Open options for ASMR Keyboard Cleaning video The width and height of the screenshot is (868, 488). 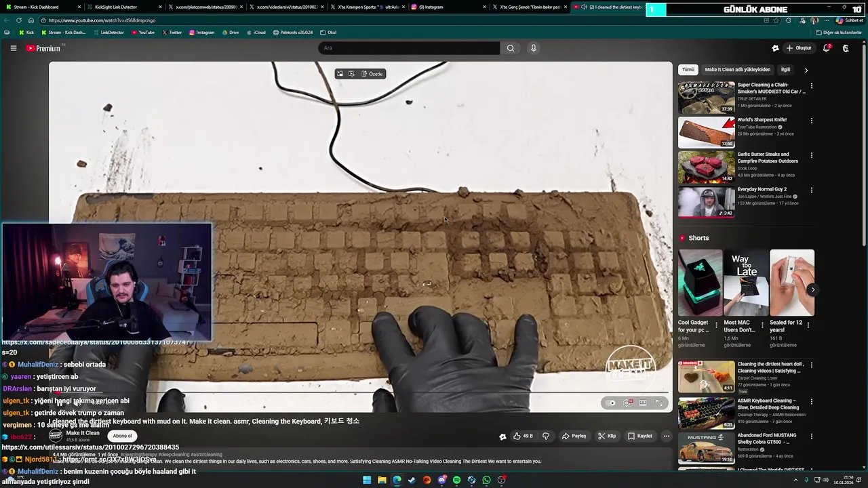[811, 401]
